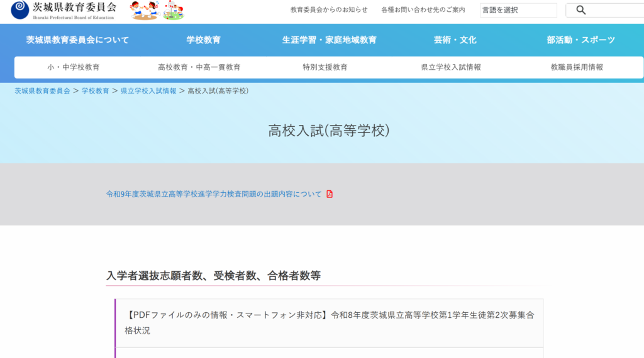Screen dimensions: 644x358
Task: Follow the 教育委員会からのお知らせ header link
Action: (x=329, y=10)
